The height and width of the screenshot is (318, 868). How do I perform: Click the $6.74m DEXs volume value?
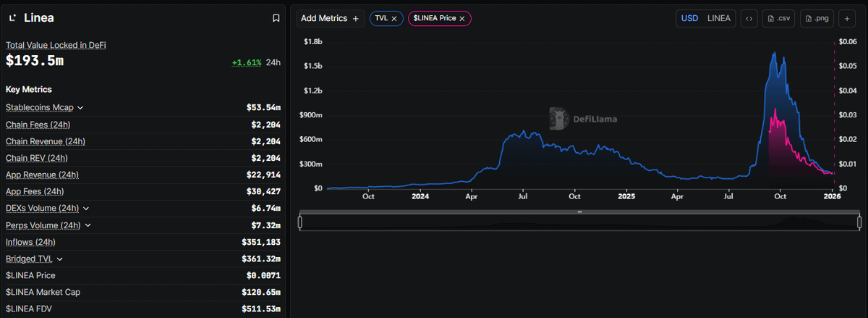pos(265,209)
